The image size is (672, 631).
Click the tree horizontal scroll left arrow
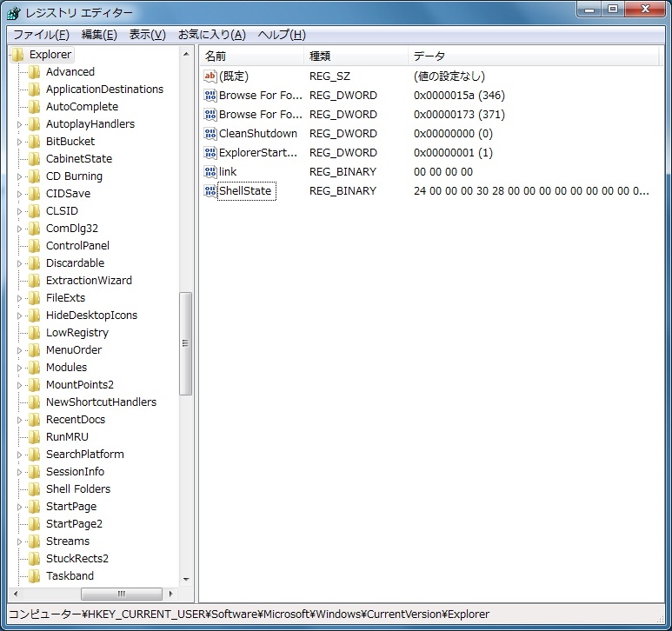coord(16,594)
